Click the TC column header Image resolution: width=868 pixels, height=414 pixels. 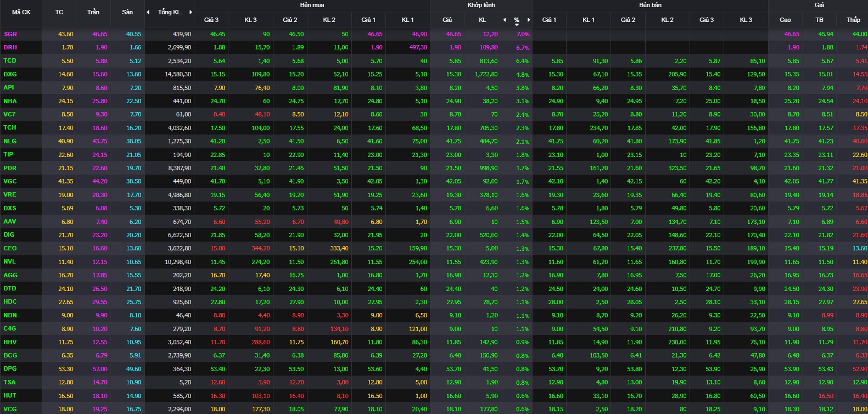[x=59, y=12]
